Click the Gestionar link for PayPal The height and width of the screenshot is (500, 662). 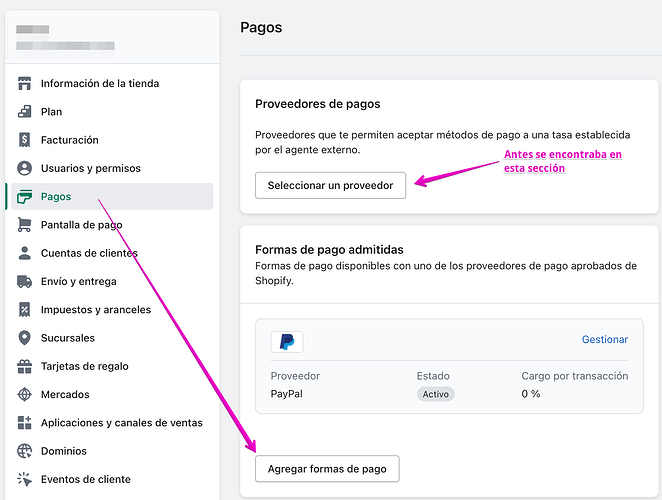click(605, 340)
